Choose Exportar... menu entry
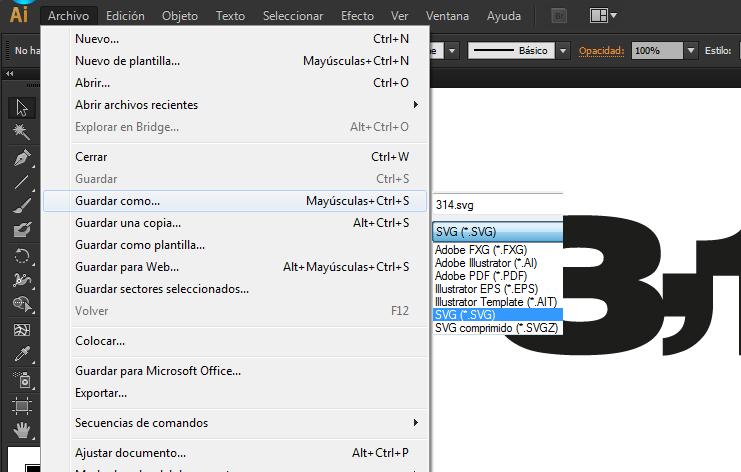 tap(235, 393)
